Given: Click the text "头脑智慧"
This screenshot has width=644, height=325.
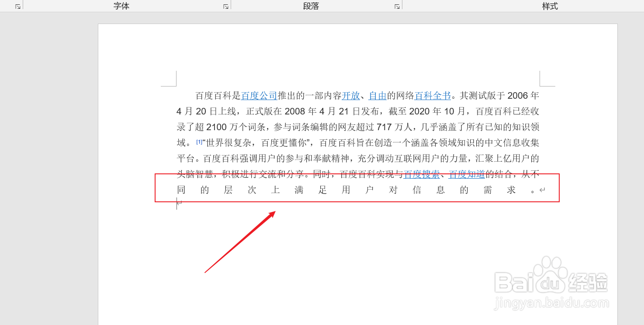Looking at the screenshot, I should (194, 174).
